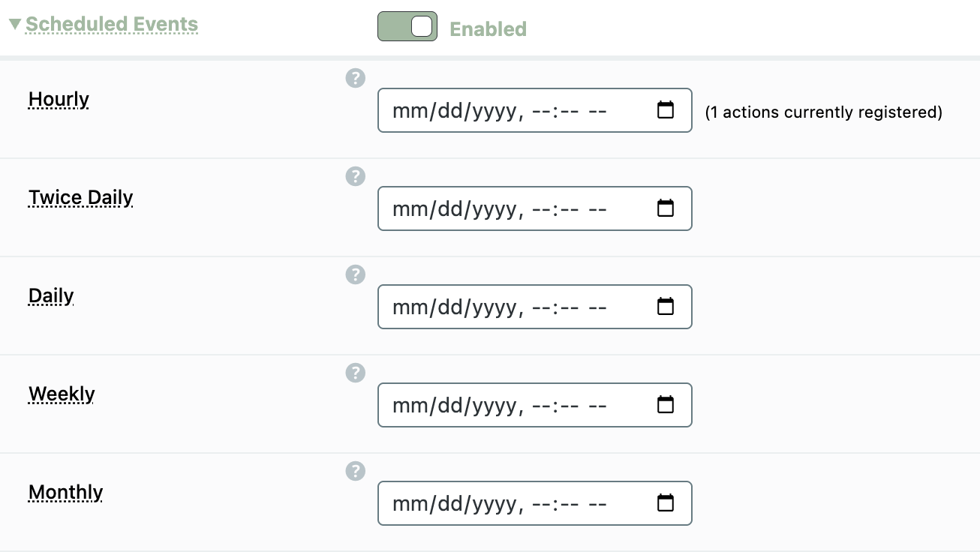Screen dimensions: 980x552
Task: Open the calendar picker for Daily
Action: [665, 307]
